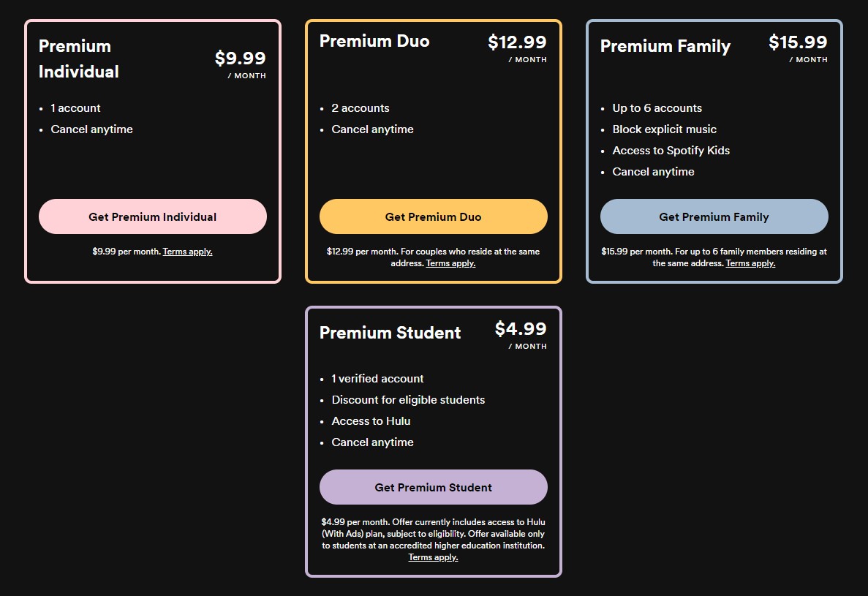View Terms apply link in Student card
868x596 pixels.
coord(433,557)
